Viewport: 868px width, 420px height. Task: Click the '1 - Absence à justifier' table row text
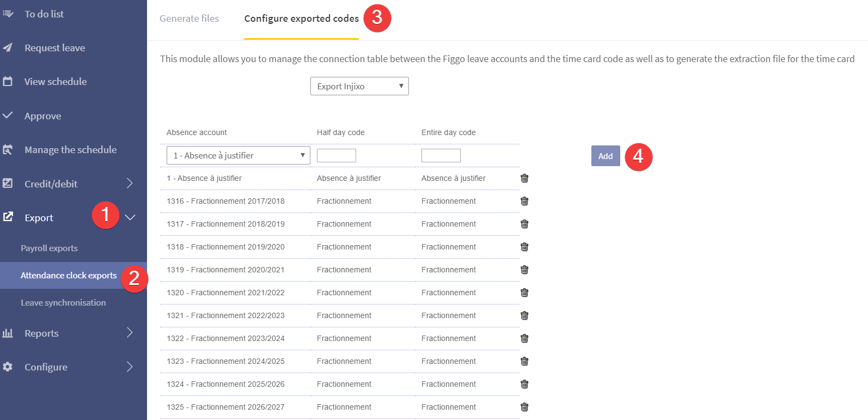204,178
